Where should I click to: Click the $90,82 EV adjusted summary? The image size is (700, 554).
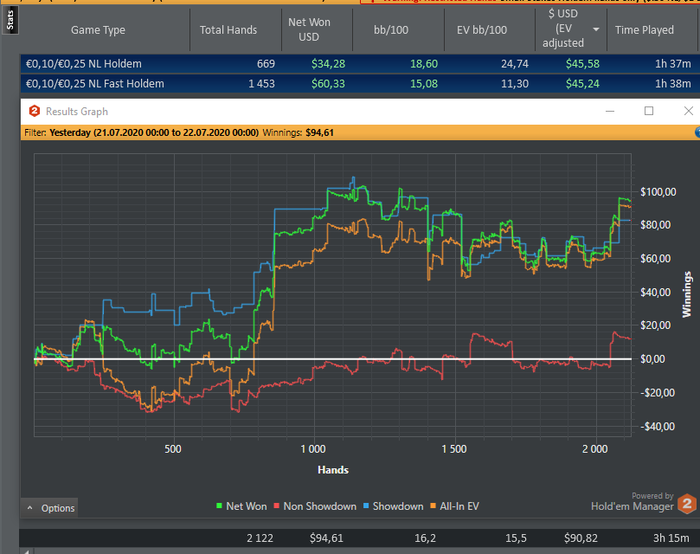click(581, 538)
